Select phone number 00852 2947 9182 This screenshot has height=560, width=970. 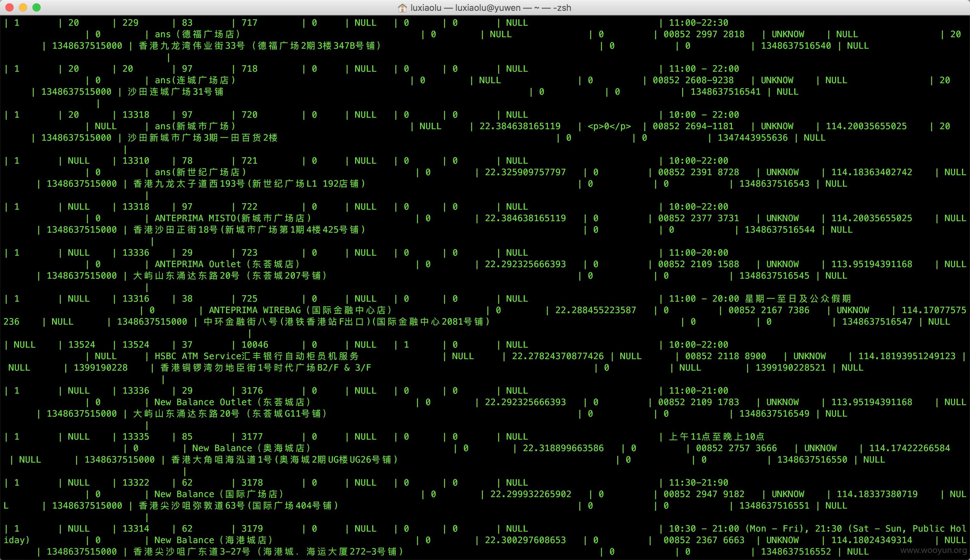[x=704, y=495]
